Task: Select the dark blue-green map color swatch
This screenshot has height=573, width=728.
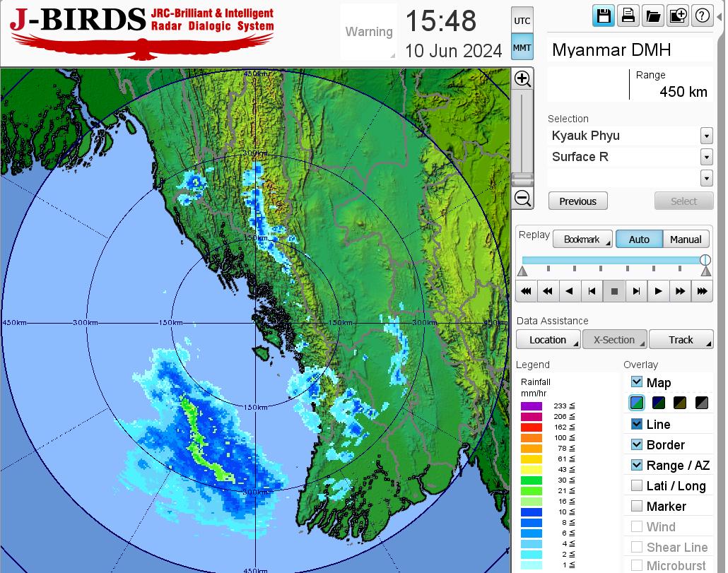Action: pyautogui.click(x=659, y=403)
